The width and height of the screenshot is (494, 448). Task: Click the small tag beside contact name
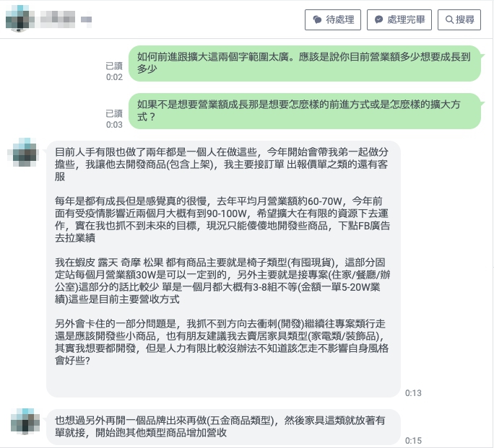pos(86,19)
